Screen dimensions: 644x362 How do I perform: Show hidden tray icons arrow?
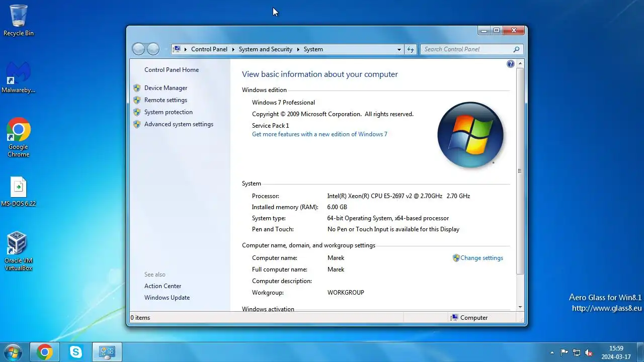click(x=552, y=353)
